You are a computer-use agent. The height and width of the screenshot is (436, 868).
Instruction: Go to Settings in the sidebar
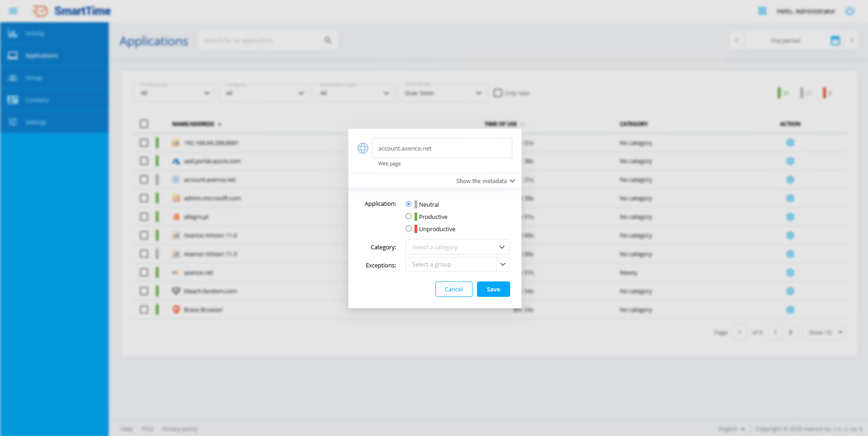35,122
